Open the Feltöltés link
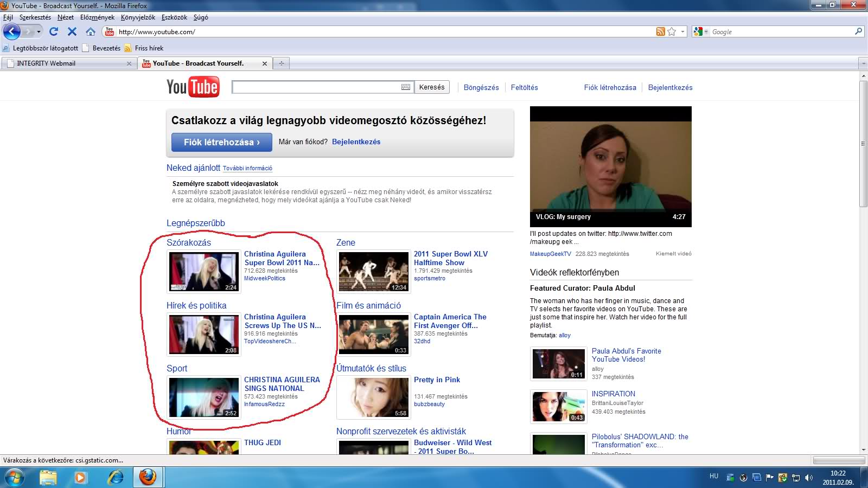 pyautogui.click(x=525, y=87)
